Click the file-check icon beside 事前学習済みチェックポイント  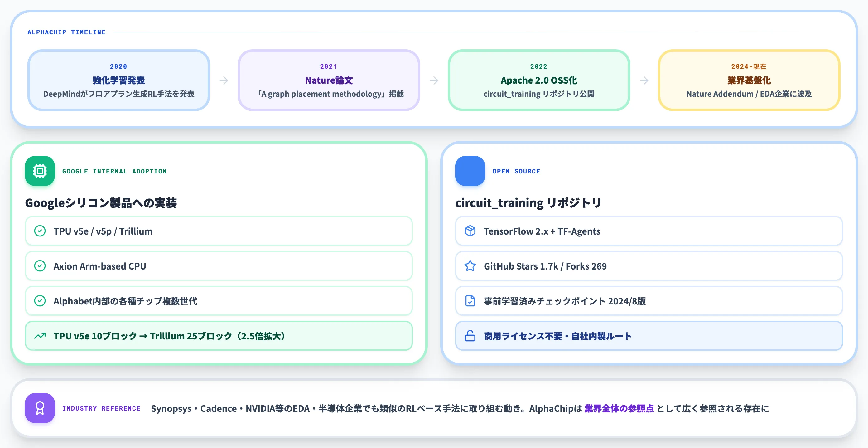point(470,301)
